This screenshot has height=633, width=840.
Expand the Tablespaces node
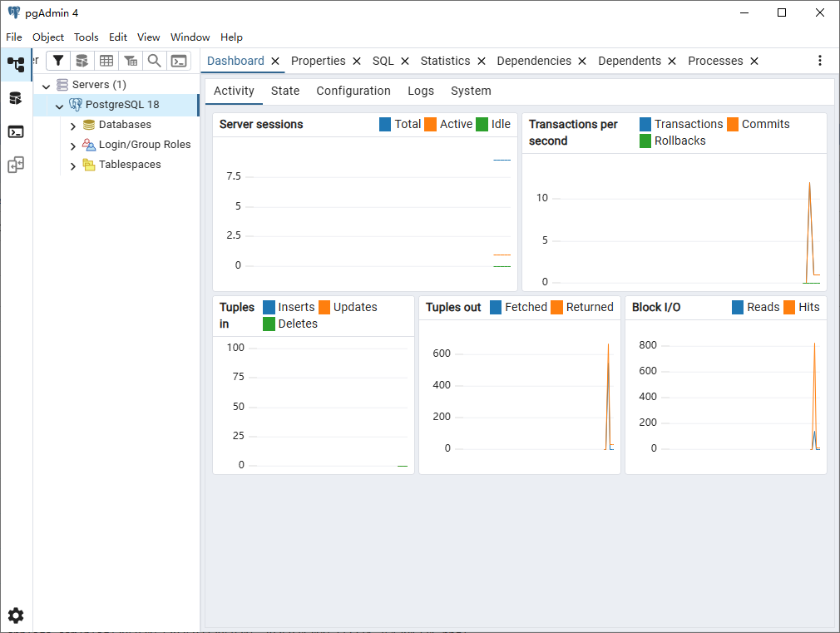(x=73, y=166)
